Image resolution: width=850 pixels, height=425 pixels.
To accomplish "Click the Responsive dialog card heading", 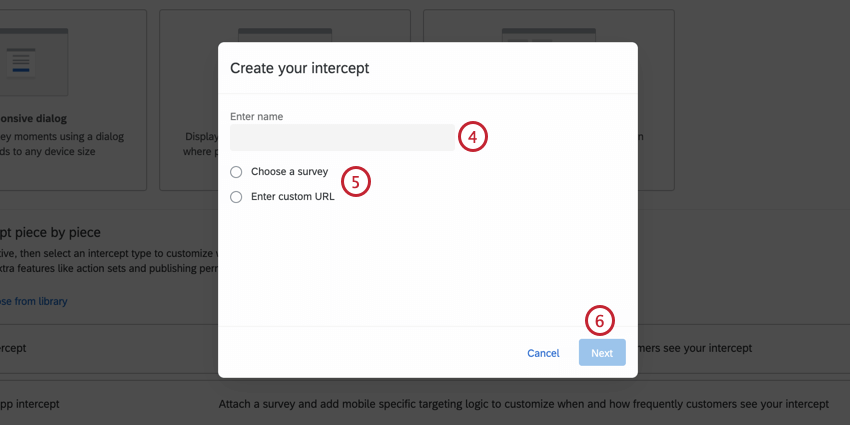I will point(34,118).
